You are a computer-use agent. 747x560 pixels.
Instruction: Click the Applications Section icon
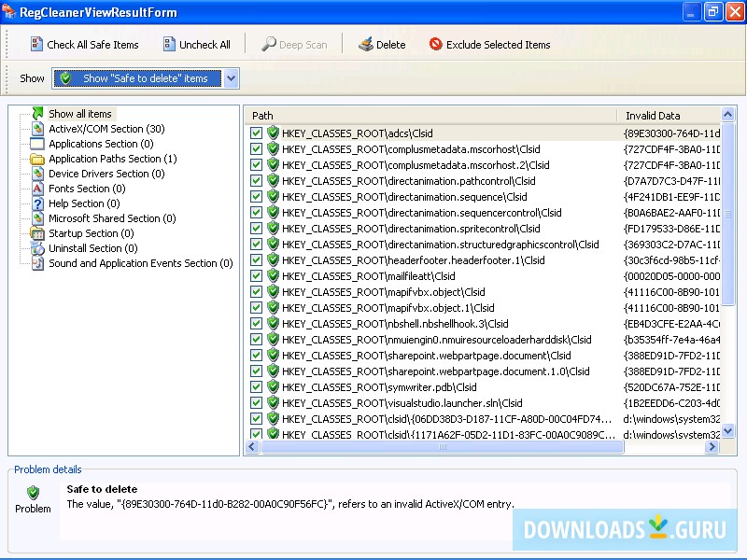coord(37,144)
